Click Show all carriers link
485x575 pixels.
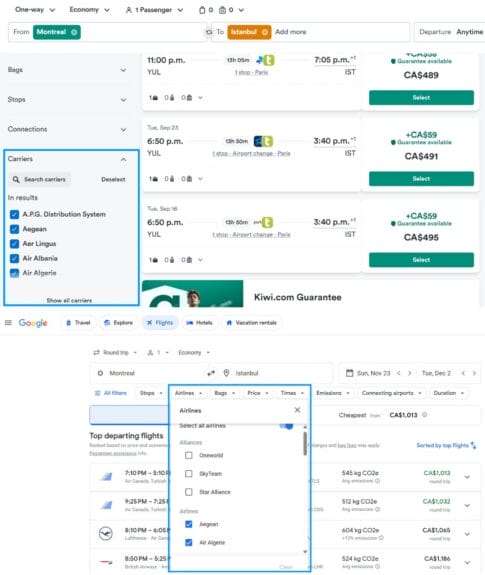pos(69,300)
